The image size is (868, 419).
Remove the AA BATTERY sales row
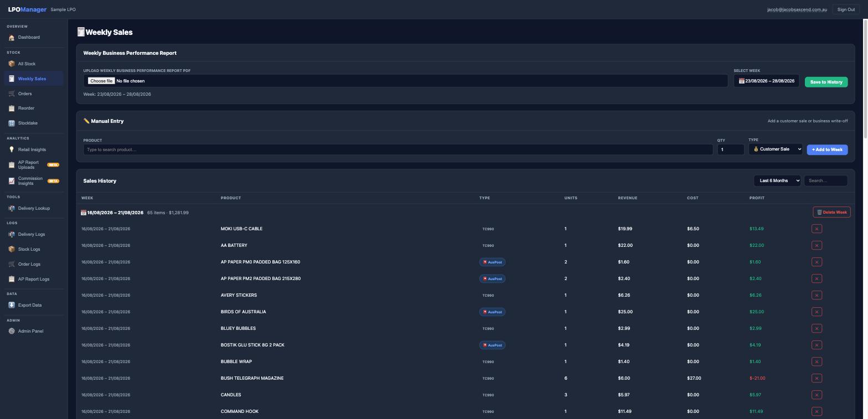pyautogui.click(x=817, y=245)
